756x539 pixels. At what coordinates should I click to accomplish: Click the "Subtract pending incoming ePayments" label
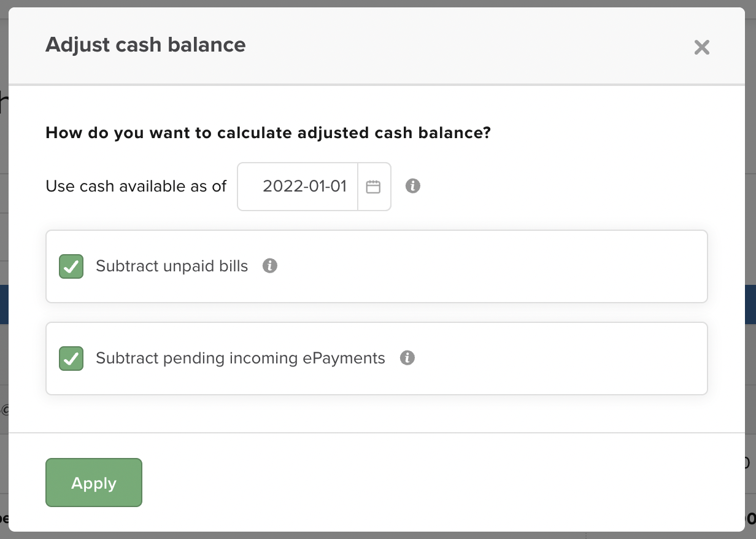click(x=241, y=359)
